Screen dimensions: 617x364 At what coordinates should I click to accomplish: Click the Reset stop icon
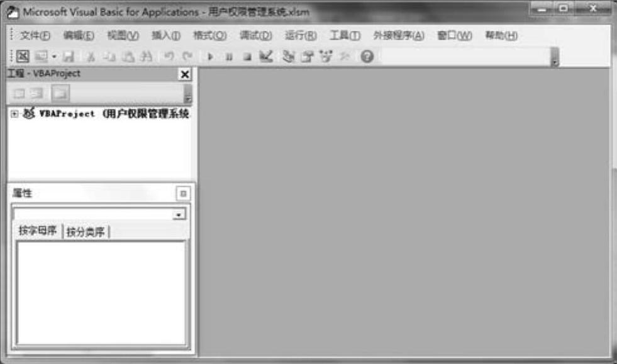pos(247,57)
